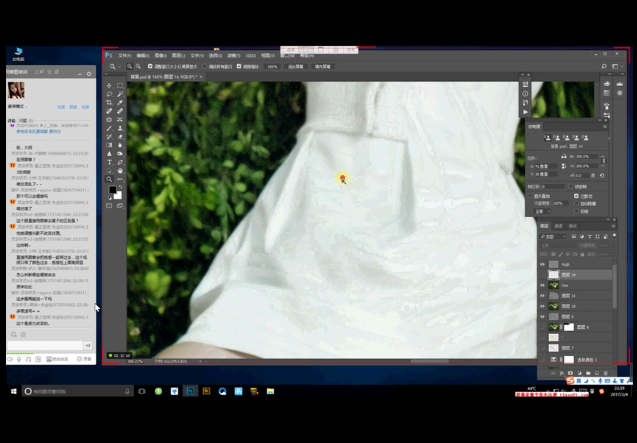
Task: Click delete layer trash icon
Action: [x=605, y=373]
